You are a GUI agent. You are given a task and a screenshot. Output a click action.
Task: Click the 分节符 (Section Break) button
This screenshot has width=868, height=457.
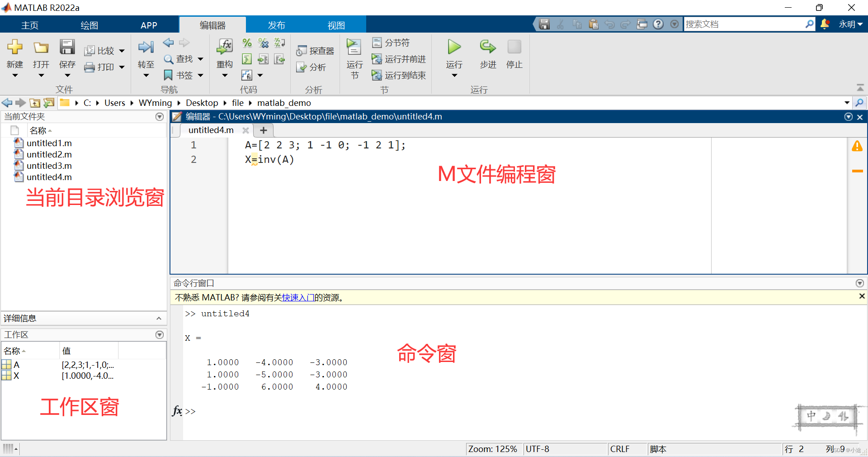391,43
